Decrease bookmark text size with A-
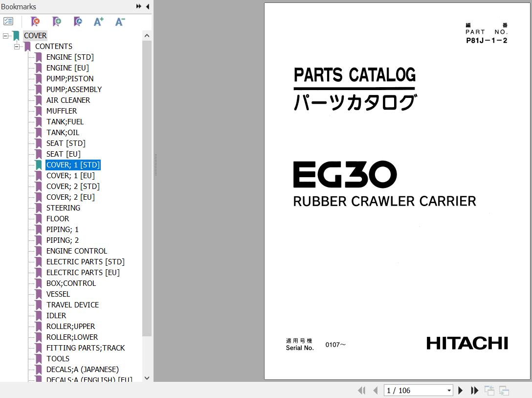The image size is (532, 398). (x=120, y=22)
